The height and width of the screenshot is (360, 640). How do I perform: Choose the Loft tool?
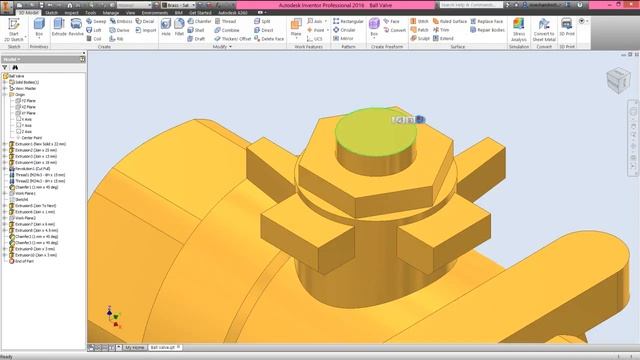pos(93,30)
